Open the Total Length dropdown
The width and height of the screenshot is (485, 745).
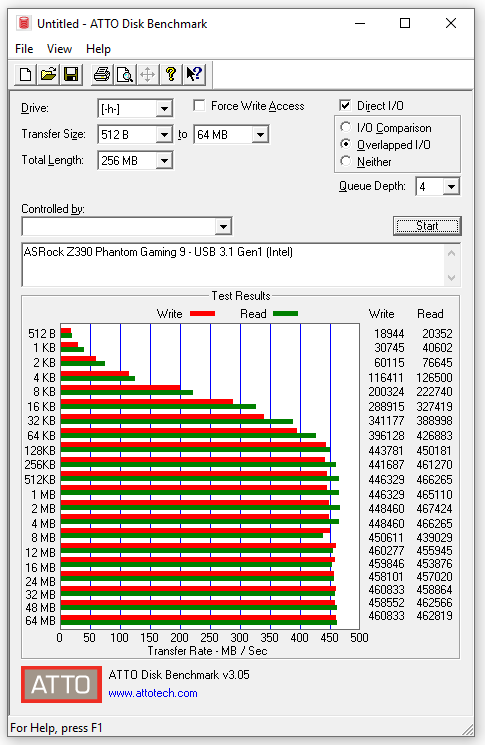click(x=164, y=161)
